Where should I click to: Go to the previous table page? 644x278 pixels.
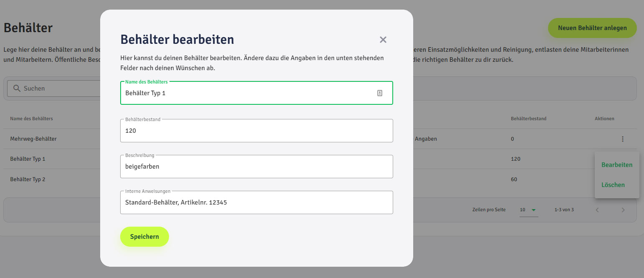pyautogui.click(x=597, y=210)
